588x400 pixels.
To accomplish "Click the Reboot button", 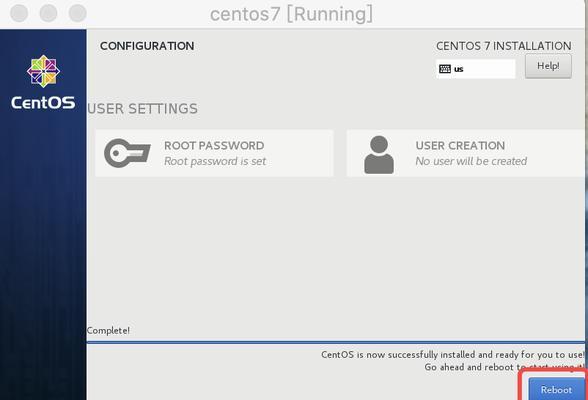I will [556, 389].
